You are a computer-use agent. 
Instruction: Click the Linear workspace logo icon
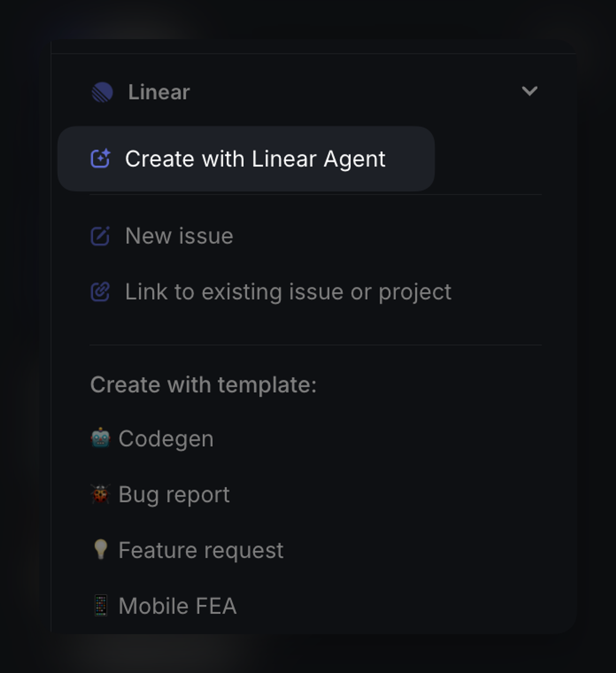click(x=102, y=92)
